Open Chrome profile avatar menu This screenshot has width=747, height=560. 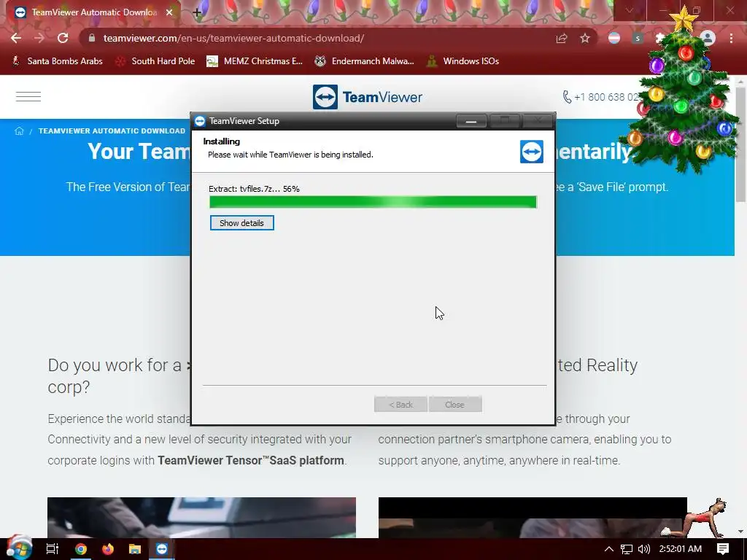click(x=708, y=38)
